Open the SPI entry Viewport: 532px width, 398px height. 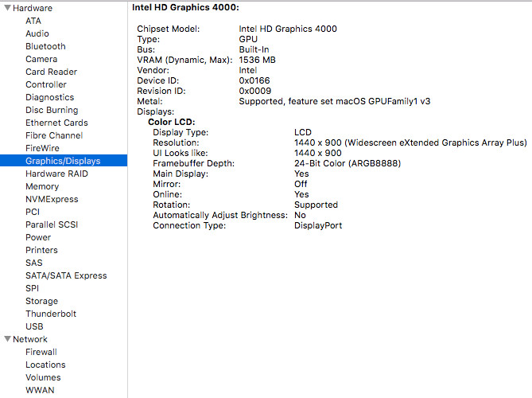(33, 288)
